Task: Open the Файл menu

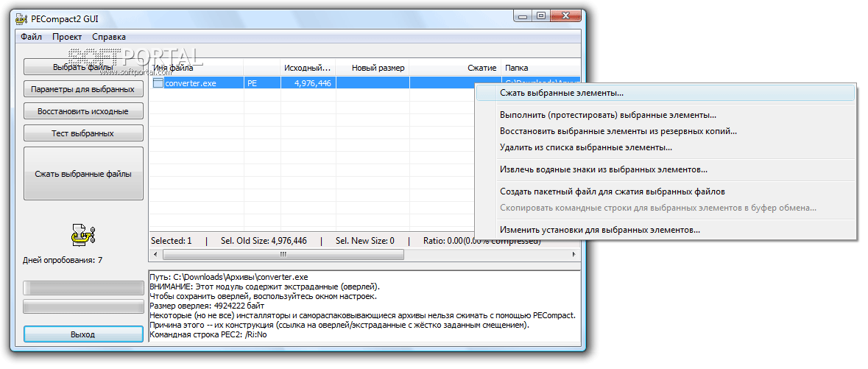Action: 32,37
